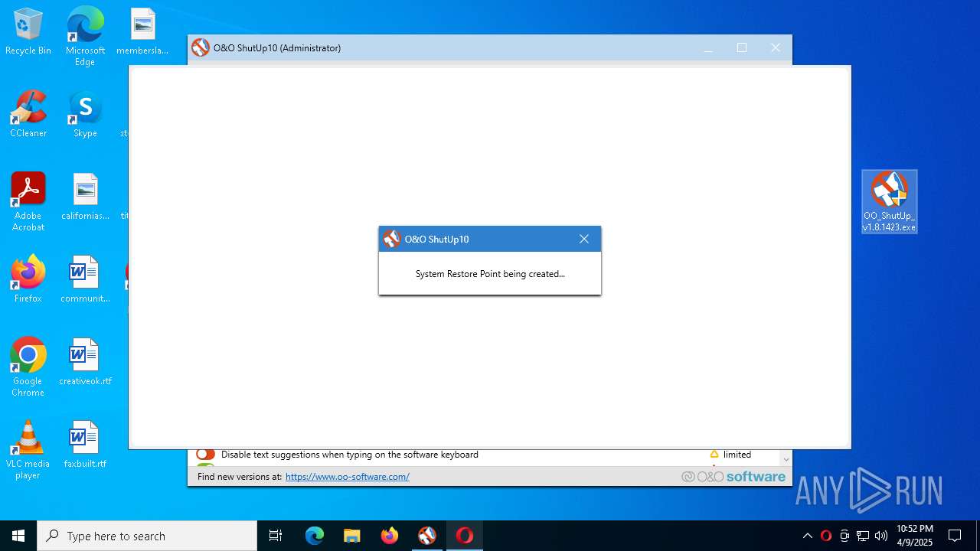Open the notification center icon
980x551 pixels.
955,536
